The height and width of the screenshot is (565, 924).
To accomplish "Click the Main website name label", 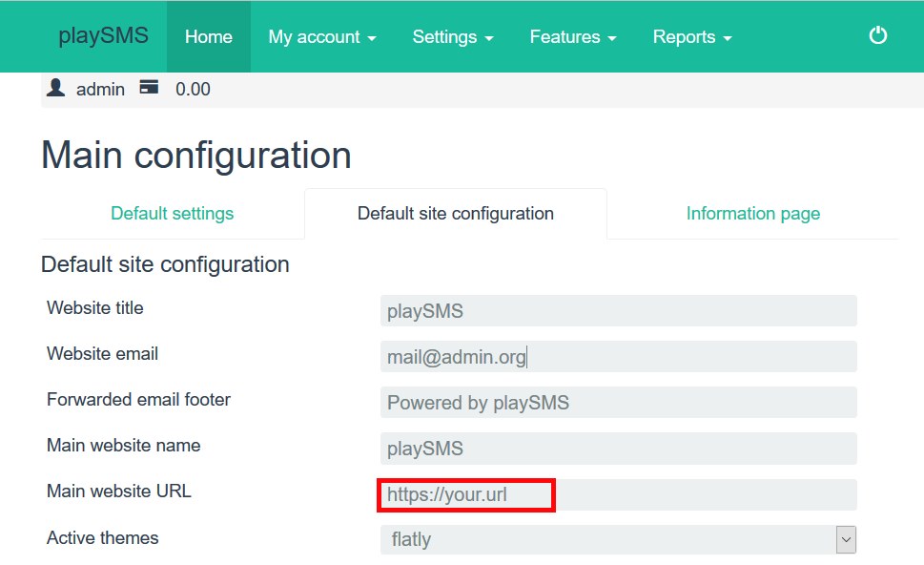I will (124, 446).
